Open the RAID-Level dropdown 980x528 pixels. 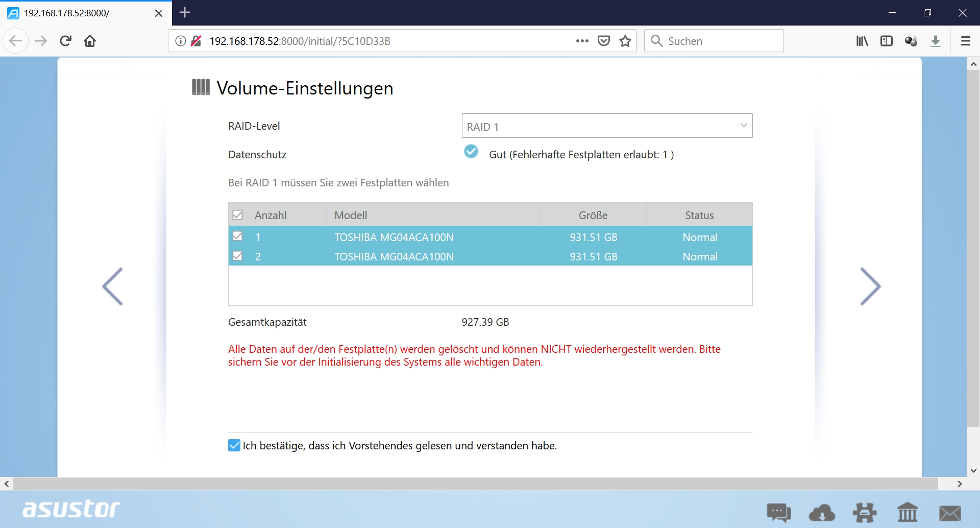click(x=607, y=126)
